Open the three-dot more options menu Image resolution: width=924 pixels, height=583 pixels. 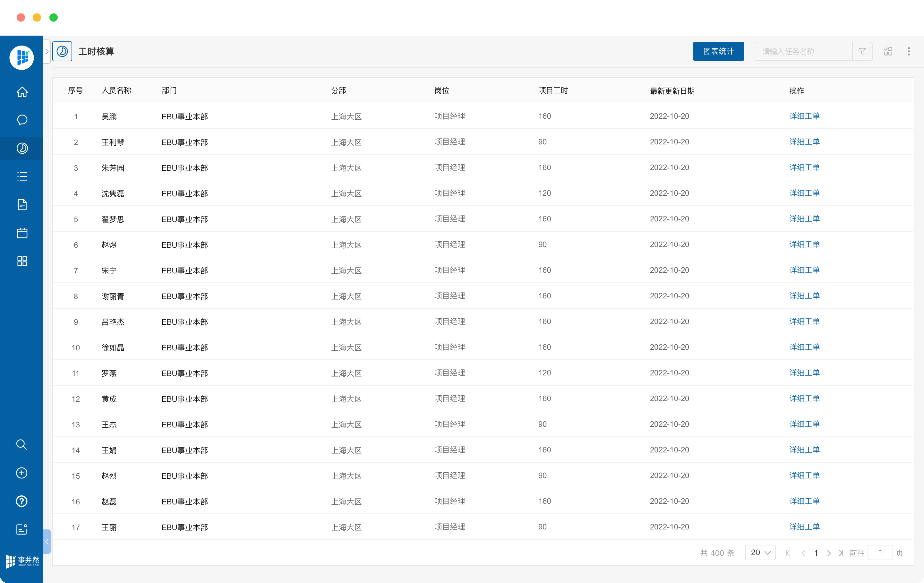click(x=908, y=51)
